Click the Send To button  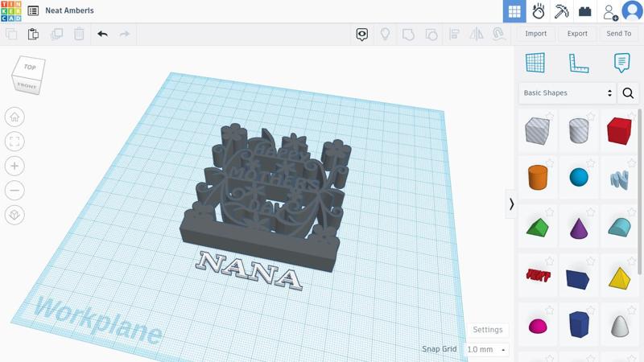(x=618, y=34)
